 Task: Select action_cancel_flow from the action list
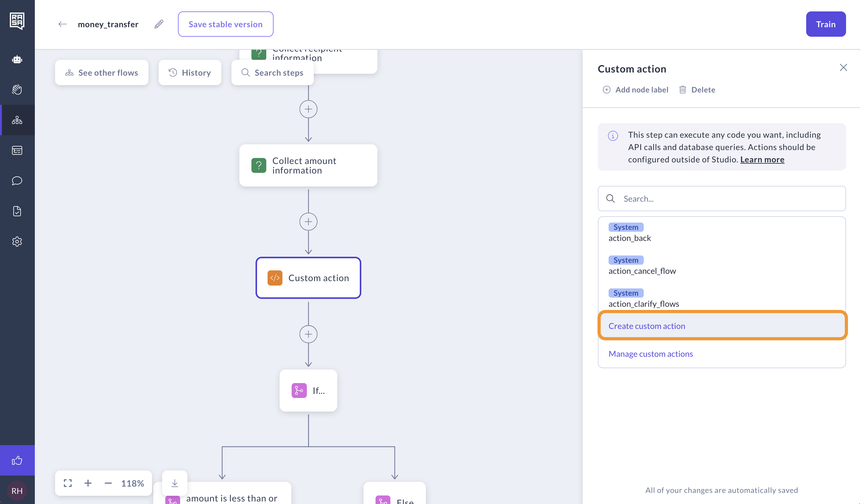[x=642, y=271]
